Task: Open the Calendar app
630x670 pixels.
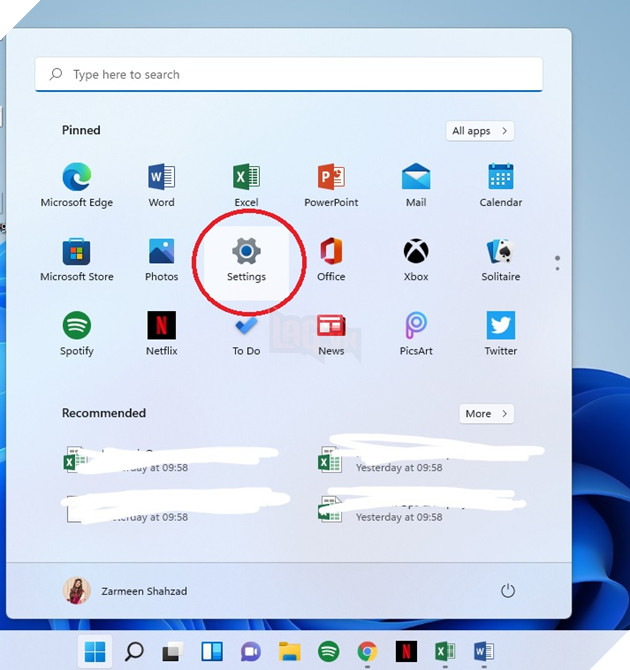Action: pos(500,185)
